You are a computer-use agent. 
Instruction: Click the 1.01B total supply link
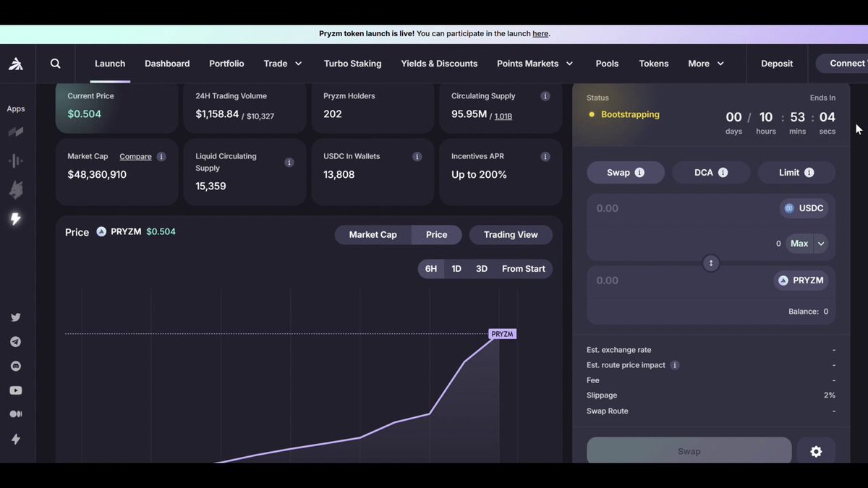(503, 116)
